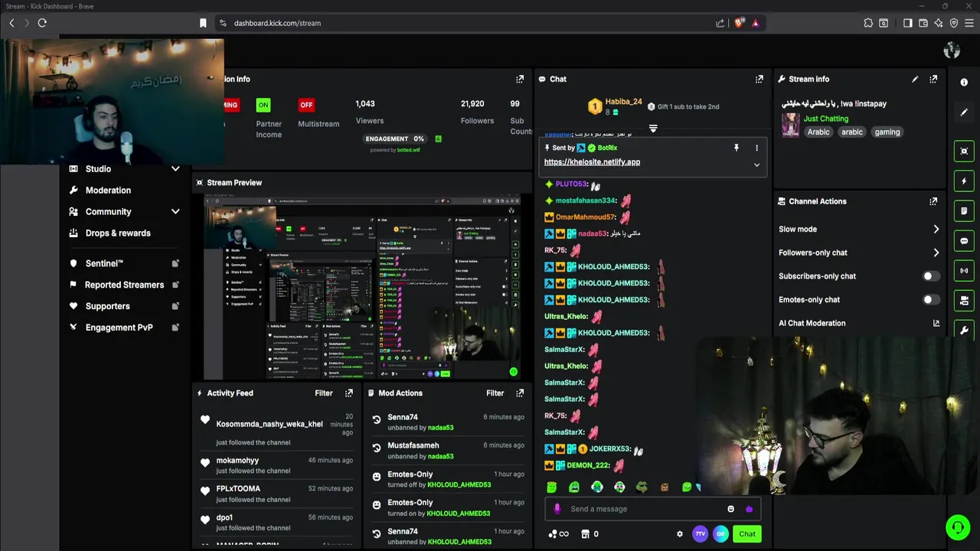Viewport: 980px width, 551px height.
Task: Click the wrench icon in the right sidebar
Action: coord(964,330)
